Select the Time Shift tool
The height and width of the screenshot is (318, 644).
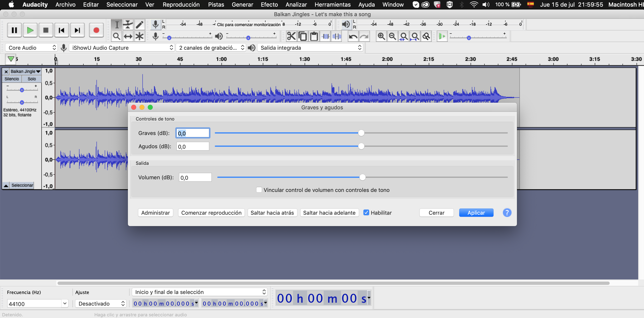pos(128,36)
